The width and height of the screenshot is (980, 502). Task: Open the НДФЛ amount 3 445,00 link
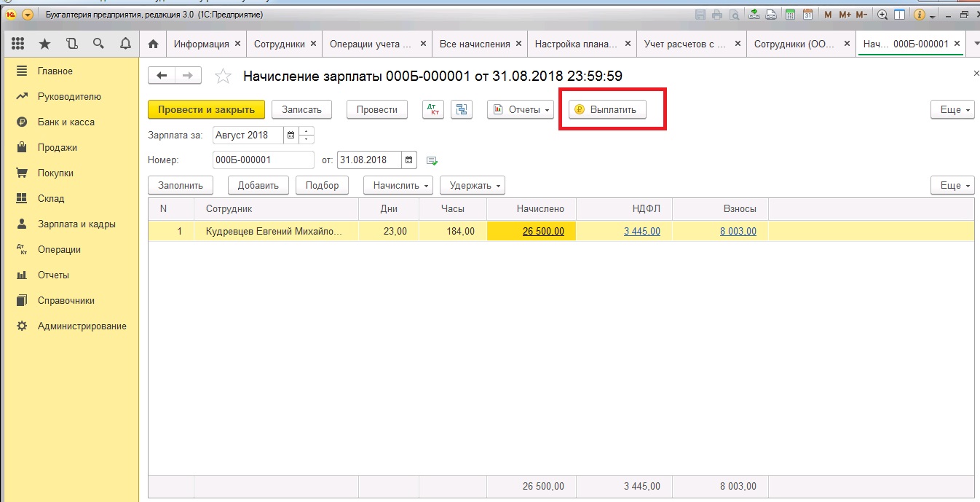coord(641,232)
